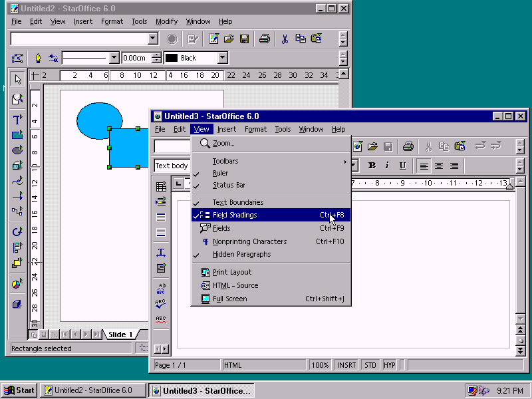Click the HYP status bar field

click(x=390, y=365)
